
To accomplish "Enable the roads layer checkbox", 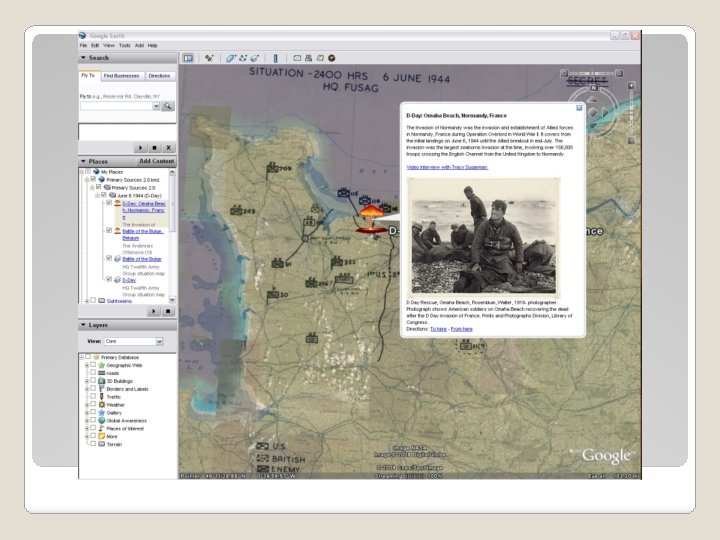I will pyautogui.click(x=93, y=373).
